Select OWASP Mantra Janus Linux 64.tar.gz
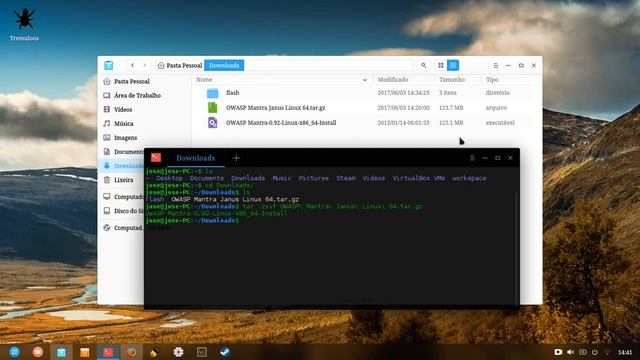The image size is (640, 360). [276, 108]
